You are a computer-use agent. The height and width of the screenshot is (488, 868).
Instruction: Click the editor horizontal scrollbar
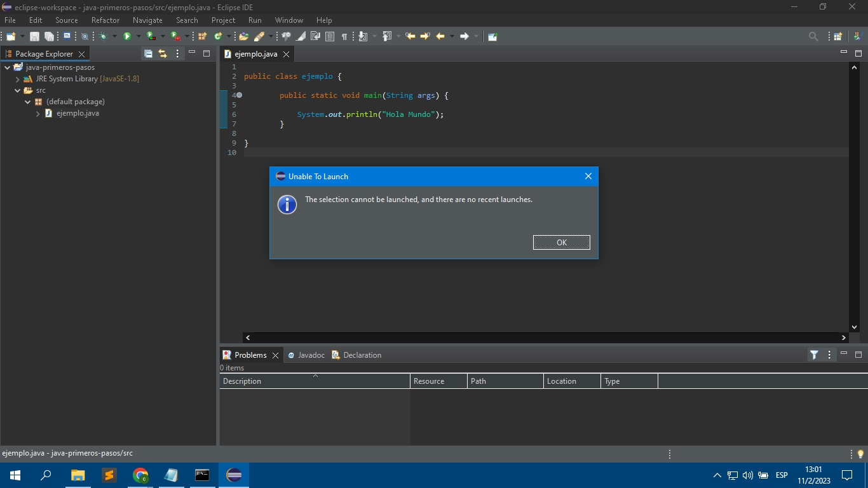coord(546,337)
